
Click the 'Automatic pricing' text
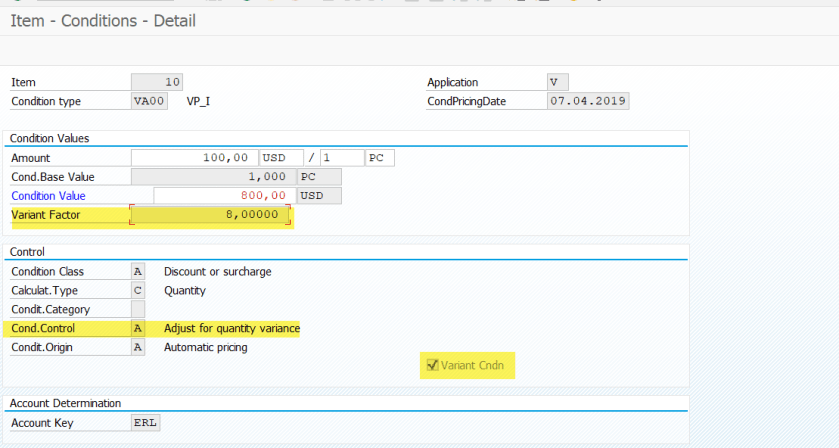coord(205,347)
